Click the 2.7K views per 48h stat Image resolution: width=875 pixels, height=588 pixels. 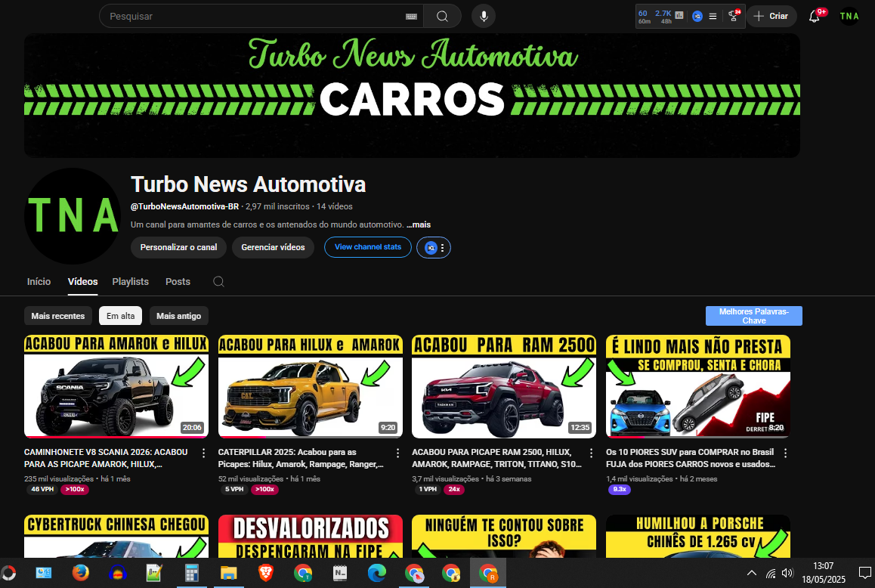click(x=663, y=16)
